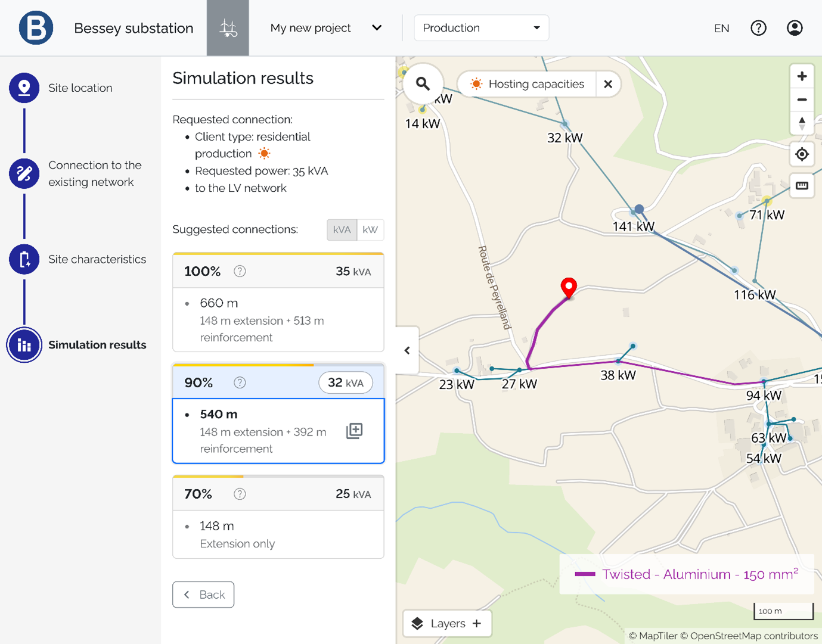The width and height of the screenshot is (822, 644).
Task: Center map on current location
Action: point(802,154)
